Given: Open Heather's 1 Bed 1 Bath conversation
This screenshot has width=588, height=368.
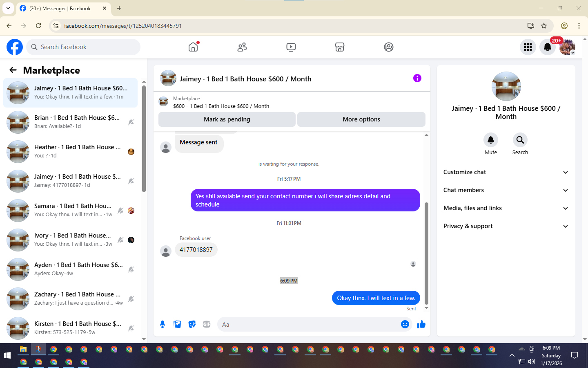Looking at the screenshot, I should pyautogui.click(x=70, y=152).
